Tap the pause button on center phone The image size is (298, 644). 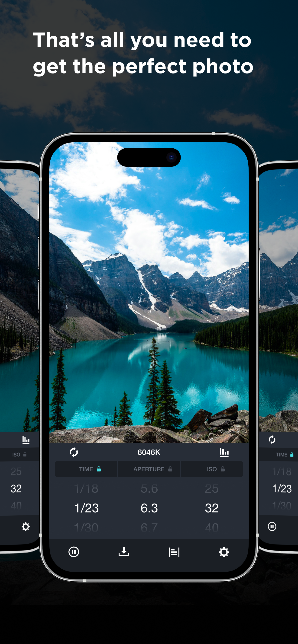tap(74, 552)
